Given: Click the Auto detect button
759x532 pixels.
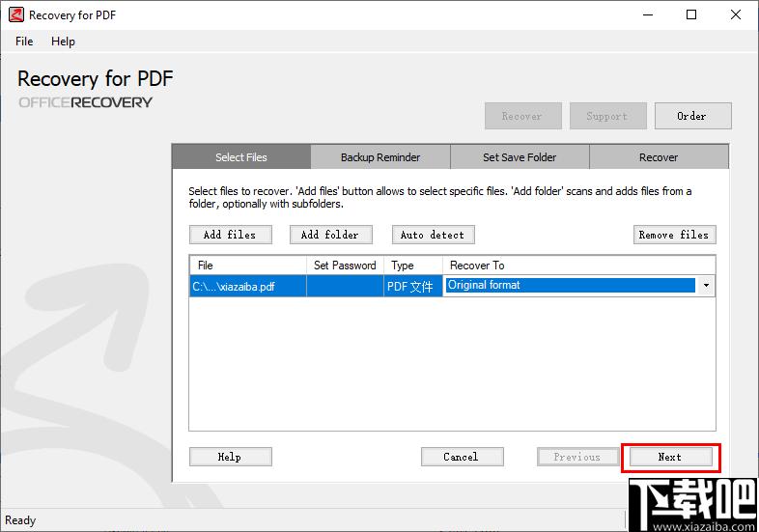Looking at the screenshot, I should (434, 235).
